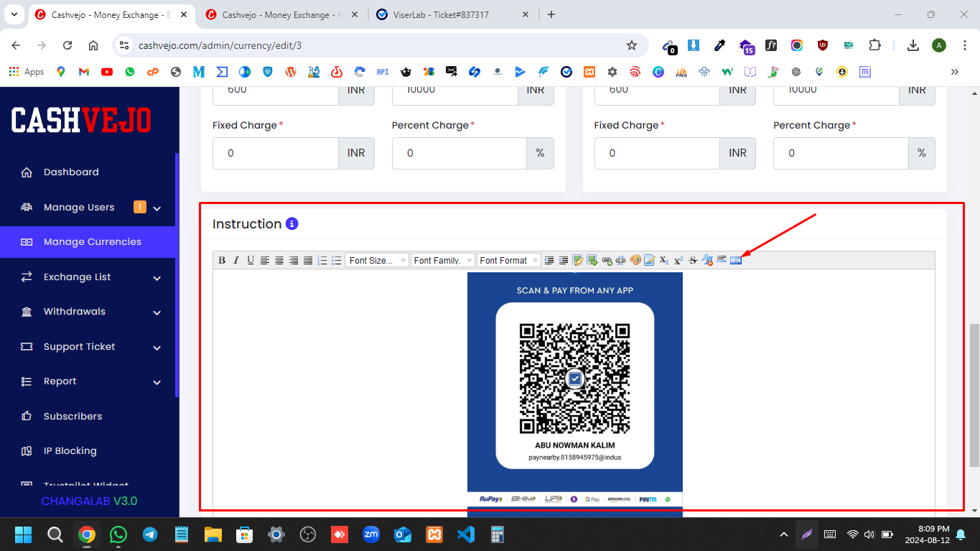Image resolution: width=980 pixels, height=551 pixels.
Task: Switch to ViserLab Ticket#837317 tab
Action: 454,14
